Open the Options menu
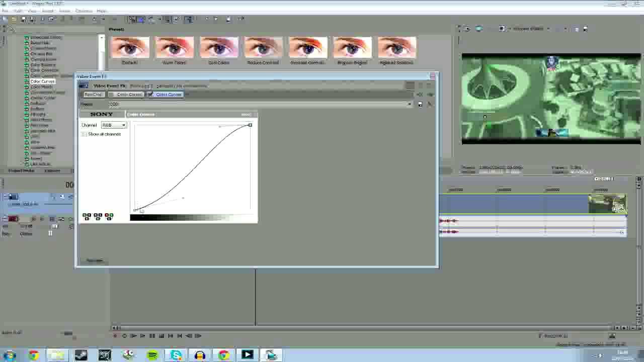This screenshot has height=362, width=644. (x=84, y=11)
